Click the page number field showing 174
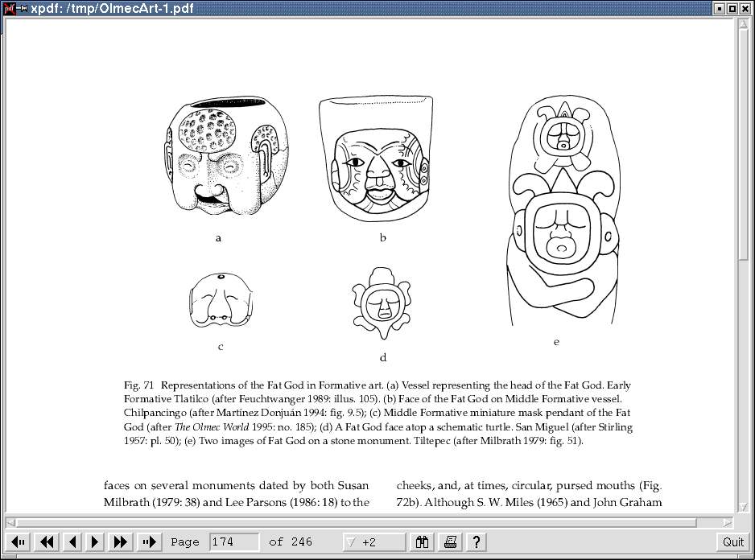This screenshot has height=560, width=755. [x=234, y=542]
